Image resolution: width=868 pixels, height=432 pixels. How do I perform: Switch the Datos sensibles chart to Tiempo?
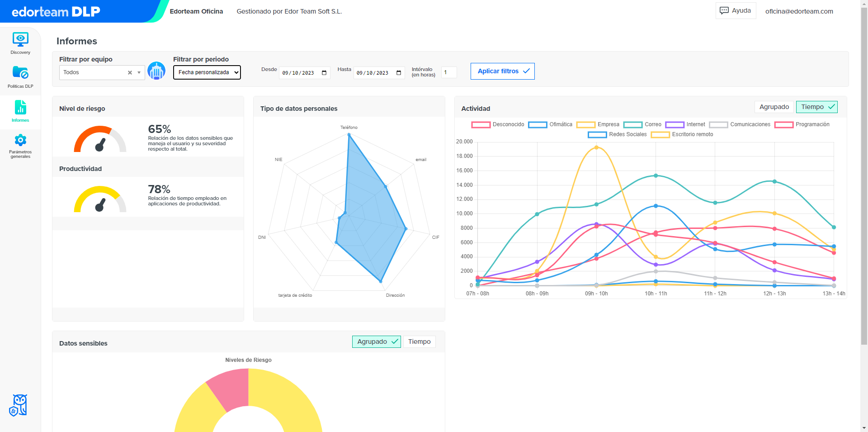(x=419, y=342)
